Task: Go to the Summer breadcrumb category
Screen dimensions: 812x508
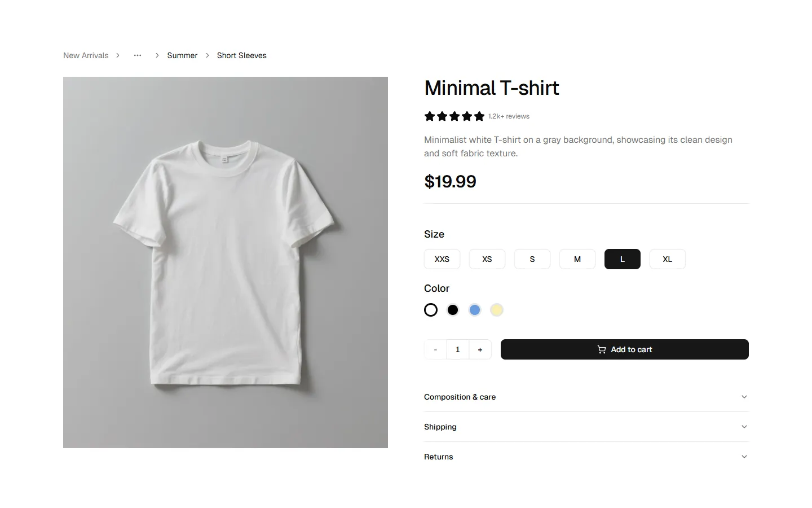Action: (x=182, y=55)
